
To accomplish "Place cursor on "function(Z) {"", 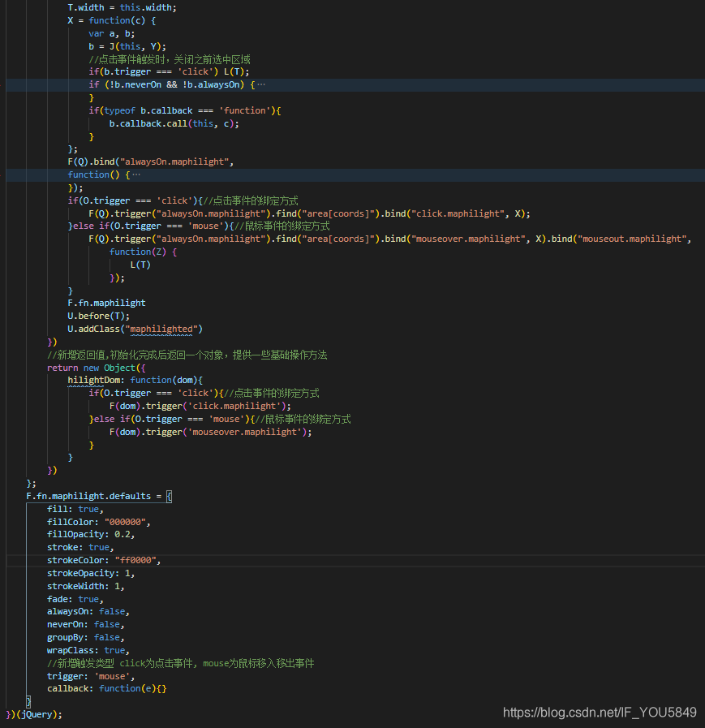I will click(143, 252).
